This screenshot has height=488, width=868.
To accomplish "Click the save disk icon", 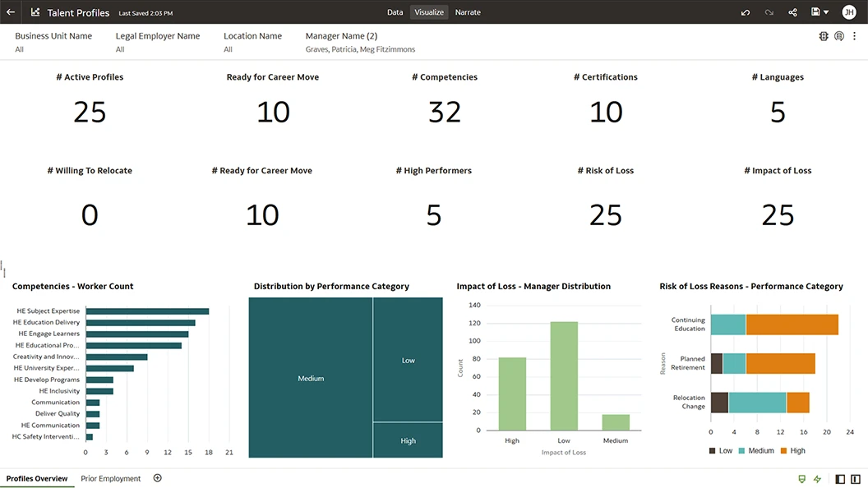I will tap(815, 12).
